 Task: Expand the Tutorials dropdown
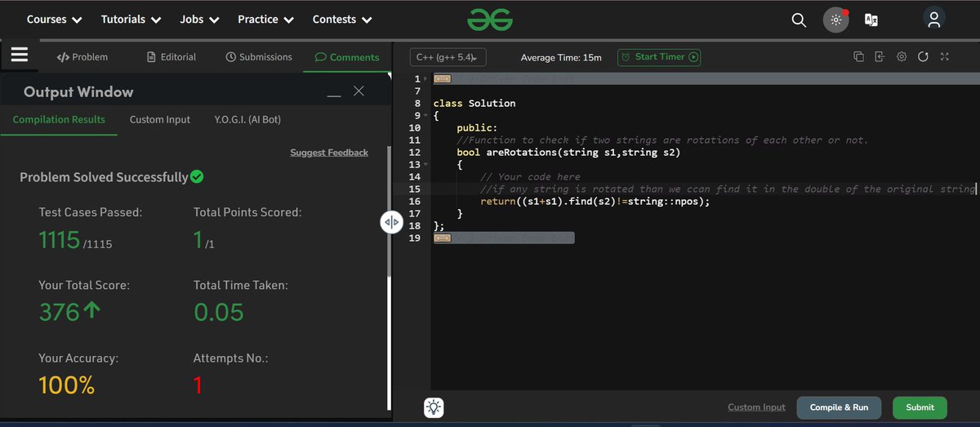pos(131,19)
